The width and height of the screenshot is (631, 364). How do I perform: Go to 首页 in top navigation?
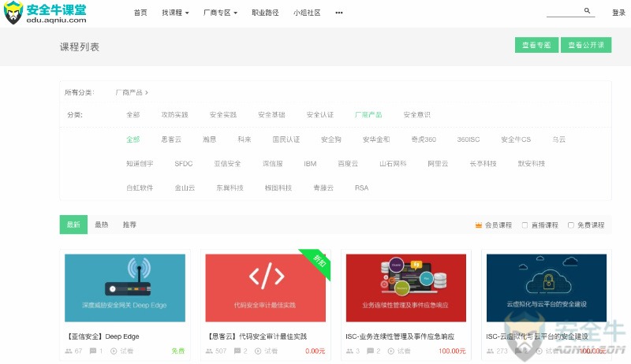click(140, 13)
